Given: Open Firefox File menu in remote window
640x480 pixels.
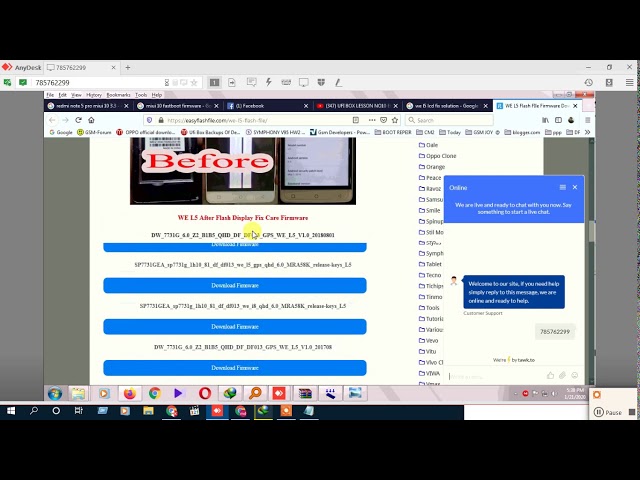Looking at the screenshot, I should click(50, 95).
